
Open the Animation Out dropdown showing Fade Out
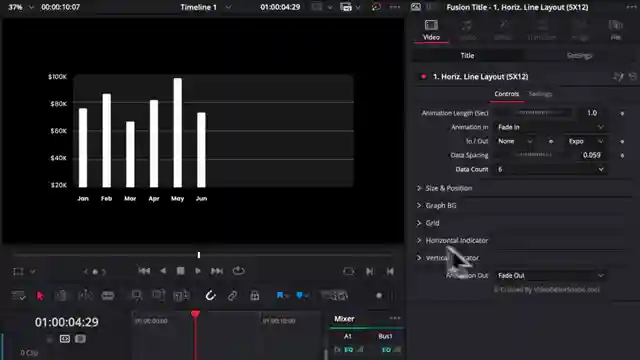(550, 276)
